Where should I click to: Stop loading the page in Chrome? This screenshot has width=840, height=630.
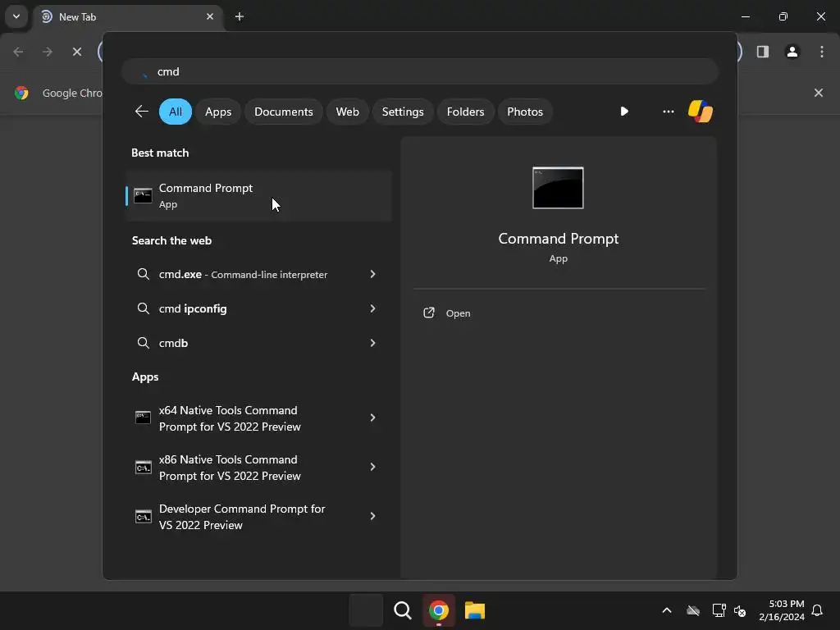point(77,52)
